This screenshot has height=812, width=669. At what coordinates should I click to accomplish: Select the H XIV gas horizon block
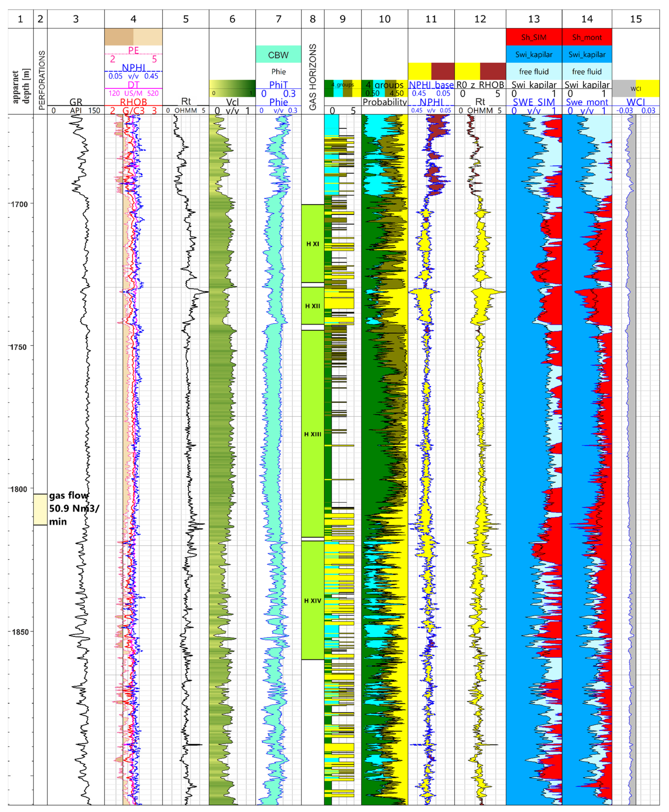pyautogui.click(x=313, y=600)
